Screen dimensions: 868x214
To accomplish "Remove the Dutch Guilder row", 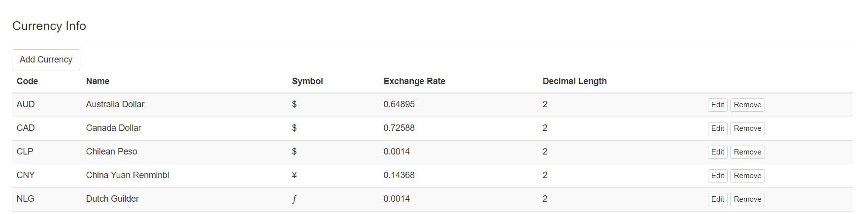I will click(x=747, y=199).
